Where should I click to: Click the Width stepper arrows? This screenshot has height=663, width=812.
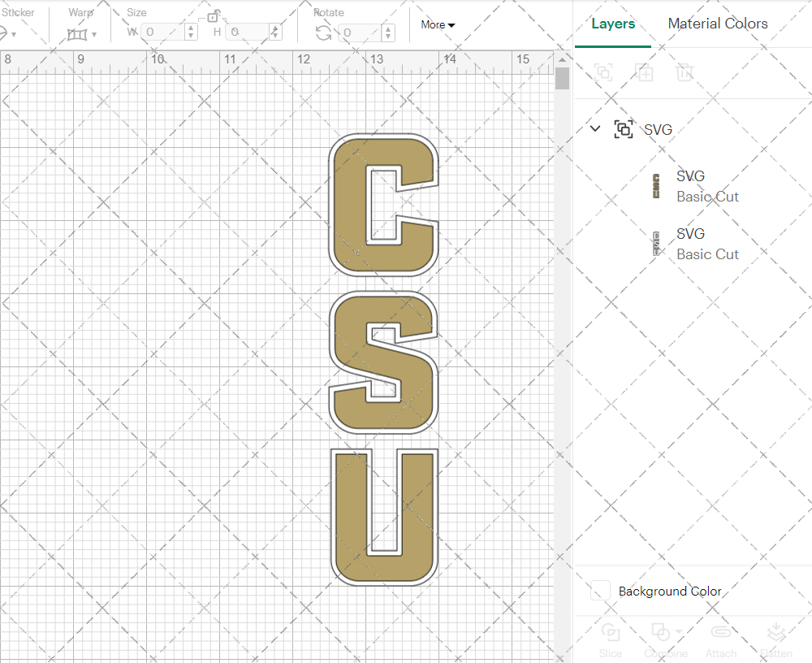[191, 32]
